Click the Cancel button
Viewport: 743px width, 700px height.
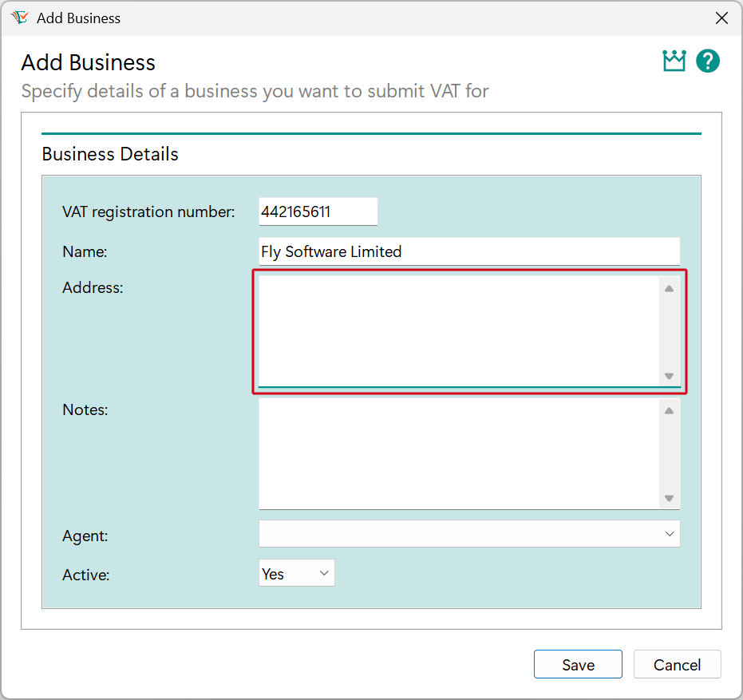(677, 664)
